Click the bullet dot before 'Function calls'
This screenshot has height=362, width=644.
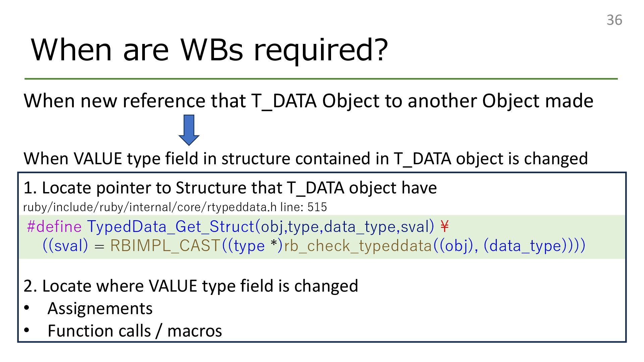click(27, 330)
